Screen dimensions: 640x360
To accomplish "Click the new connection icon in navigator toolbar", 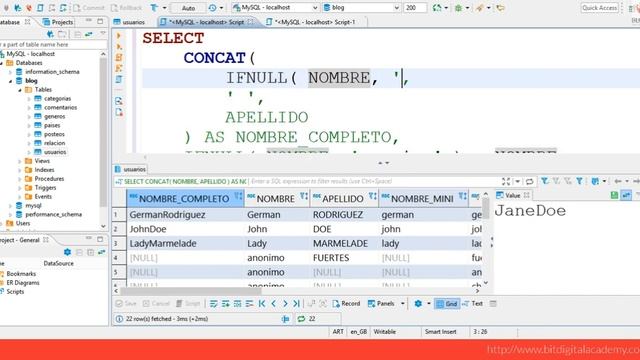I will tap(50, 34).
